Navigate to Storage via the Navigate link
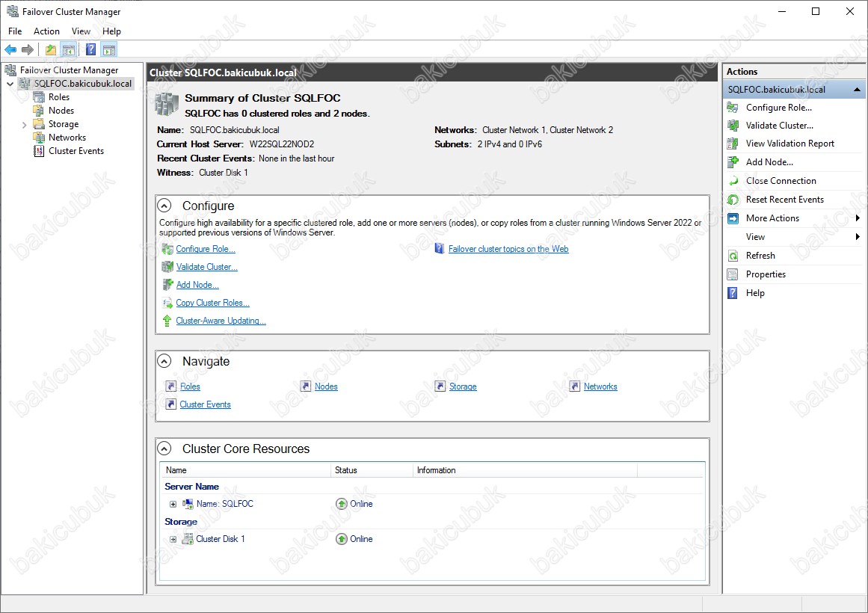Image resolution: width=868 pixels, height=613 pixels. (x=463, y=386)
